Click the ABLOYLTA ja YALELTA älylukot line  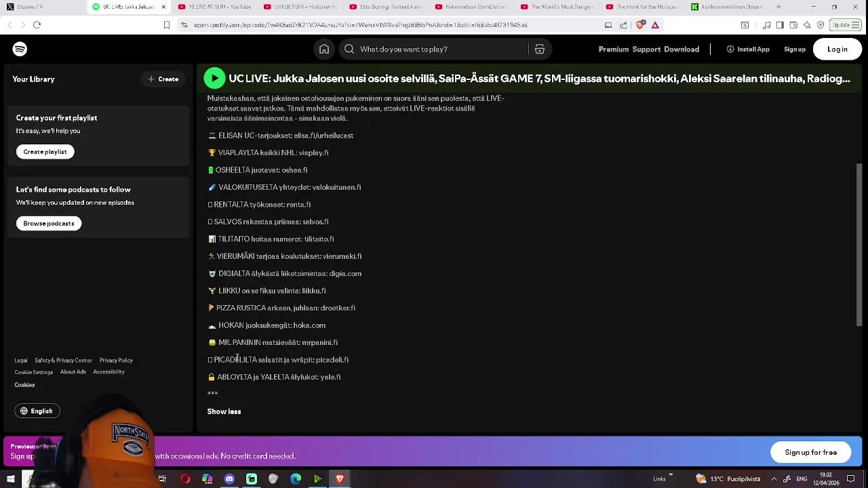click(x=274, y=378)
